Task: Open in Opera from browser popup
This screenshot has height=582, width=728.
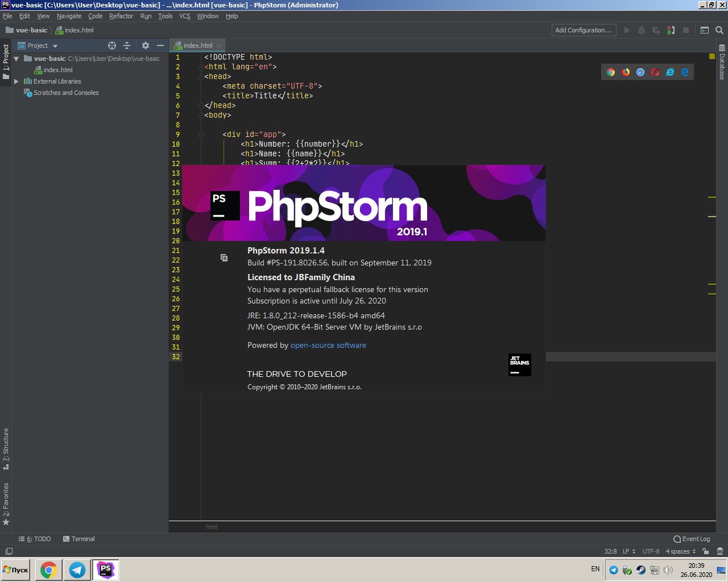Action: 655,72
